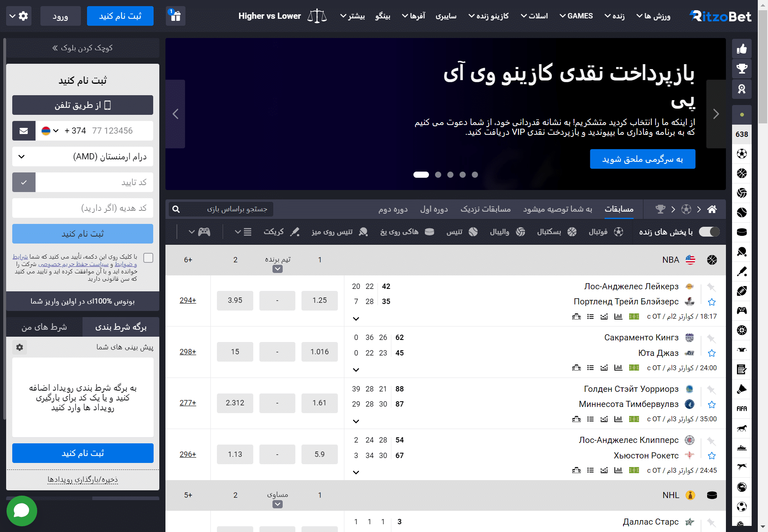Open the FIFA icon in right sidebar
Screen dimensions: 768x532
tap(742, 409)
